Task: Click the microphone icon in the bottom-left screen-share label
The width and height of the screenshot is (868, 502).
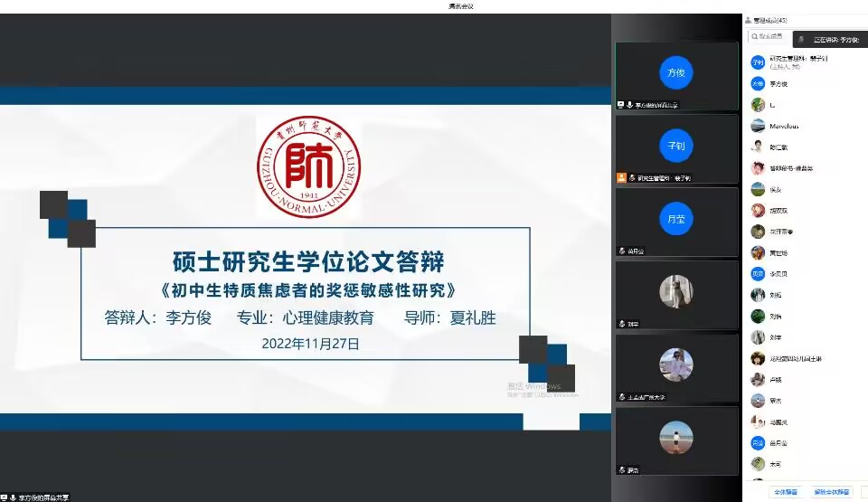Action: tap(13, 497)
